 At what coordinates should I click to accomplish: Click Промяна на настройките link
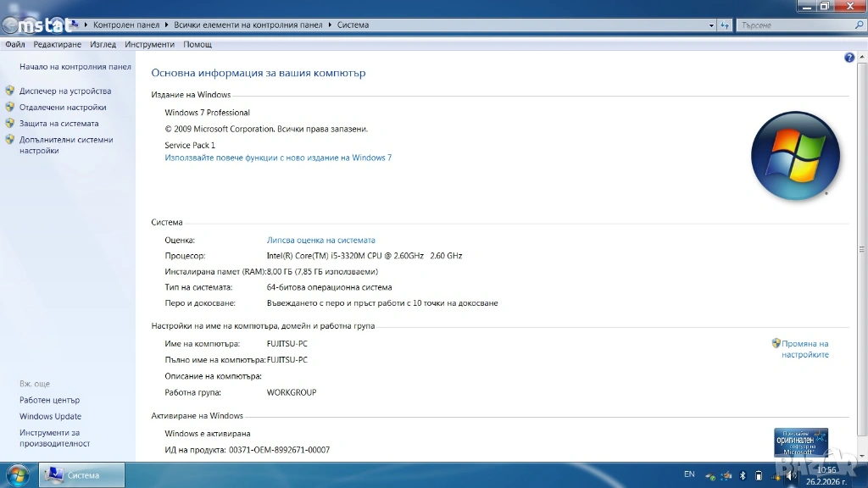[x=804, y=349]
